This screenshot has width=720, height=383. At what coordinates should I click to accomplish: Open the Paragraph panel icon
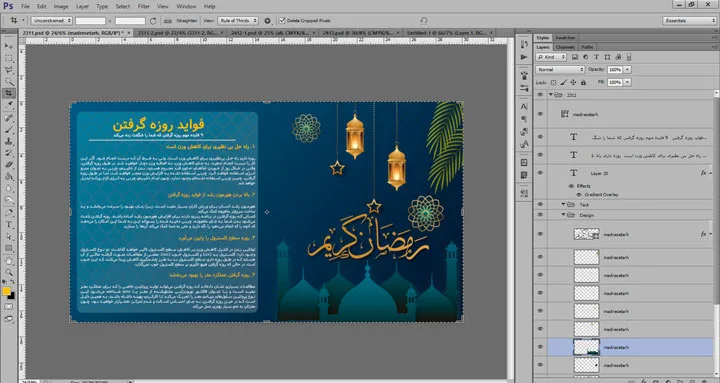(x=524, y=119)
